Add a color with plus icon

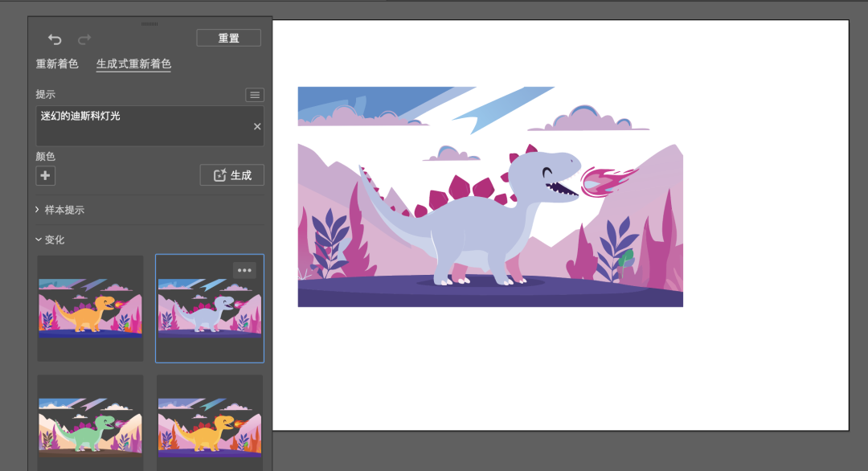[x=45, y=175]
